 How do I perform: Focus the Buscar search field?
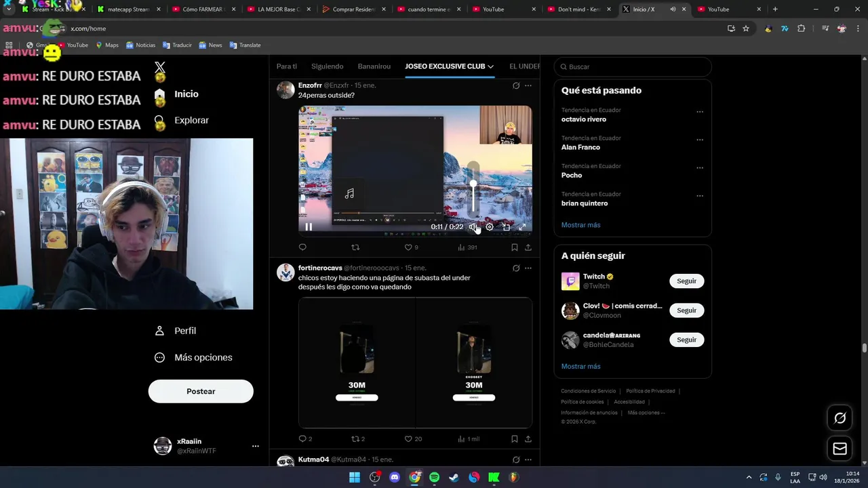click(633, 67)
